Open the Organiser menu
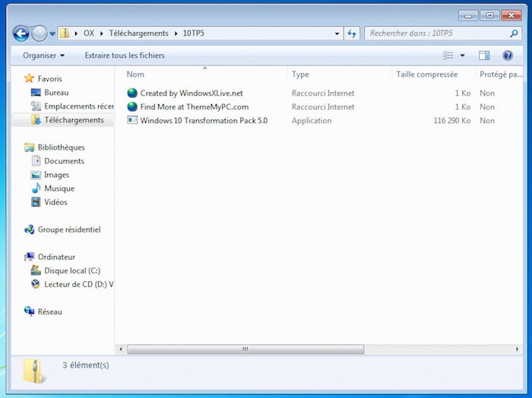Screen dimensions: 532x398 click(43, 55)
